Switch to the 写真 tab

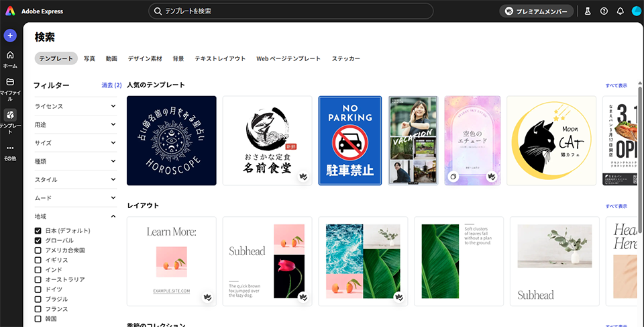[x=89, y=59]
